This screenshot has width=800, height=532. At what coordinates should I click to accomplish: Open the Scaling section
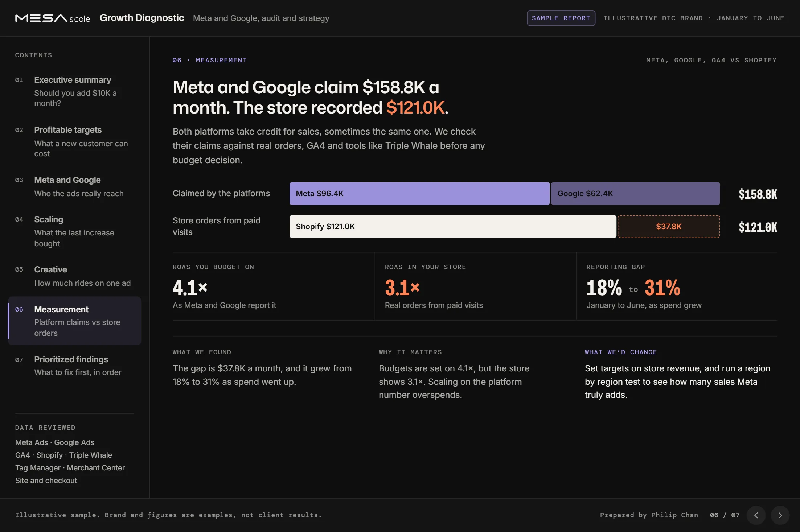74,231
